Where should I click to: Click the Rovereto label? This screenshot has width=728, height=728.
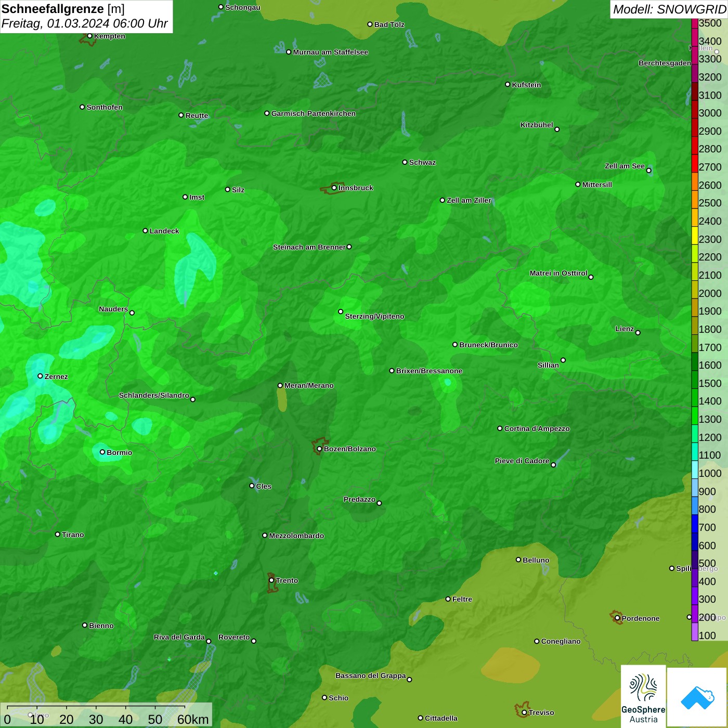[234, 637]
